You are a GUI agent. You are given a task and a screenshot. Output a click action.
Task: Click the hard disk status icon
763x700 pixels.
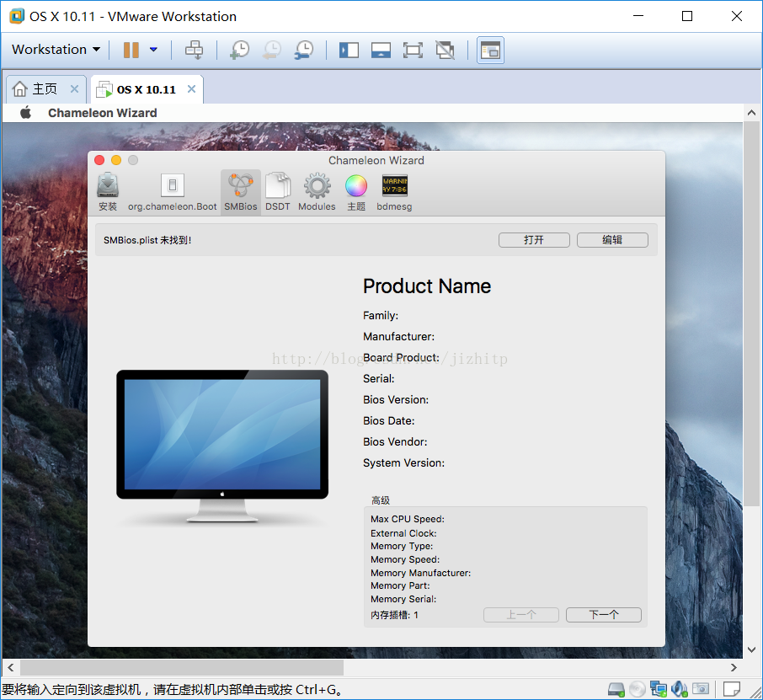(x=616, y=689)
